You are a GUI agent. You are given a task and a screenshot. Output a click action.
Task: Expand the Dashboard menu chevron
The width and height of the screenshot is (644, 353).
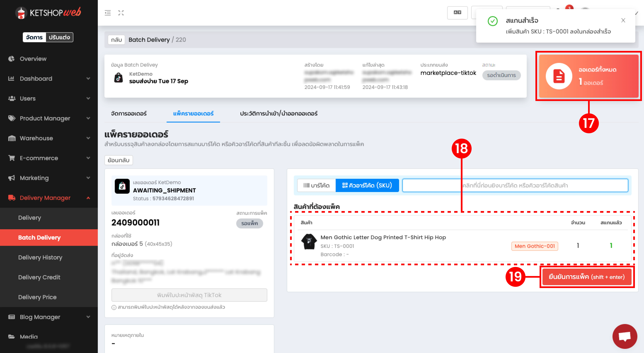[88, 78]
